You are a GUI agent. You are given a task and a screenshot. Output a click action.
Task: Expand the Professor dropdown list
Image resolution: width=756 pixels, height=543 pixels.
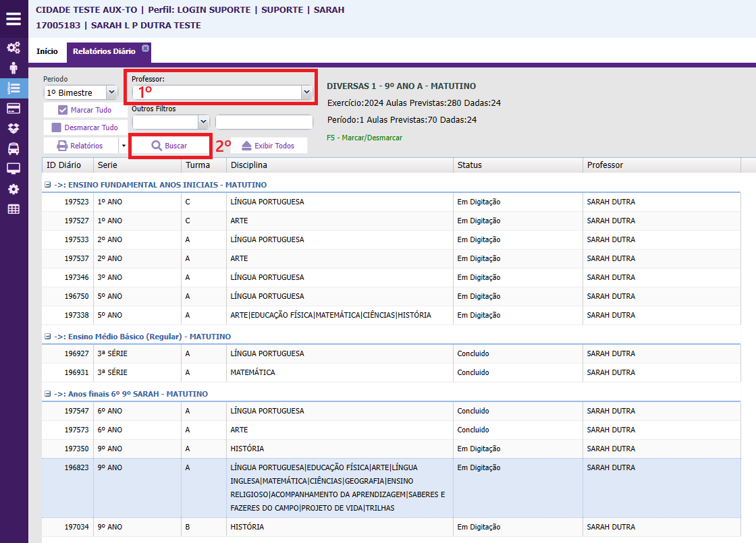click(306, 92)
